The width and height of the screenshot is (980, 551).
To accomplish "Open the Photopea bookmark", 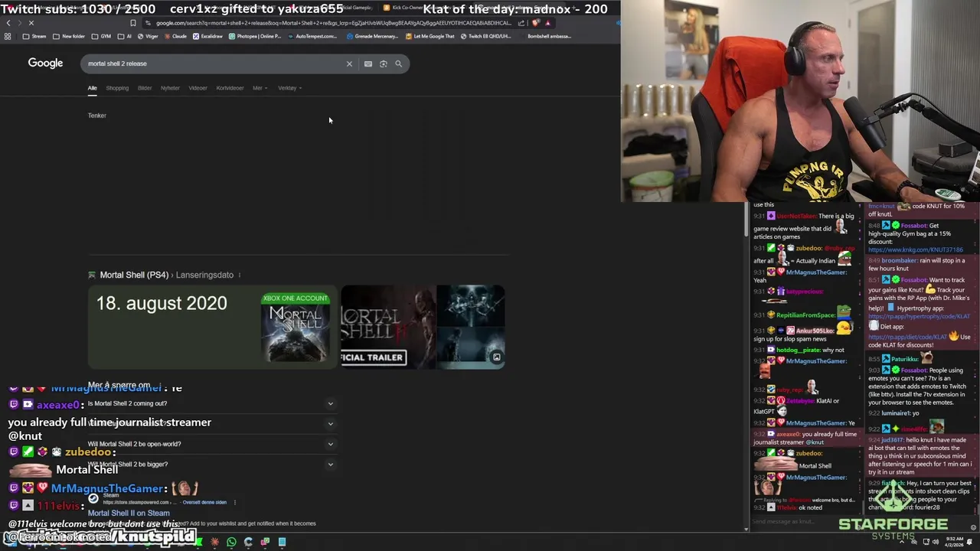I will point(255,36).
